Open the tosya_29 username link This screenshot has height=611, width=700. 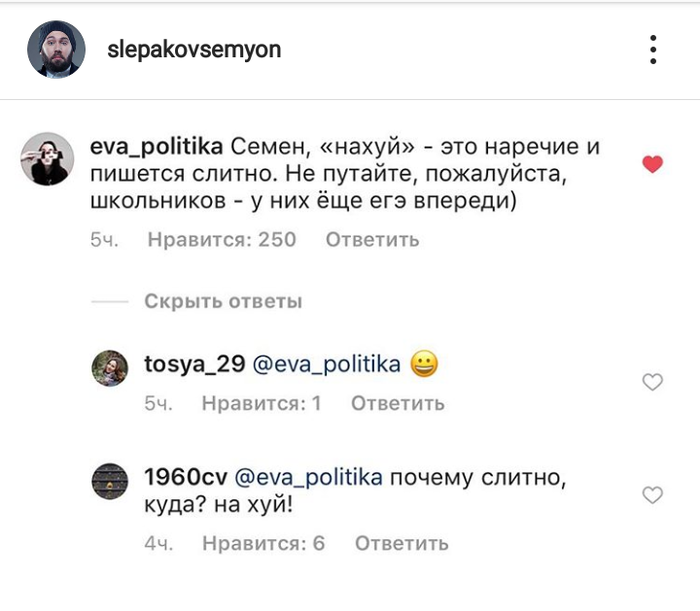(194, 365)
